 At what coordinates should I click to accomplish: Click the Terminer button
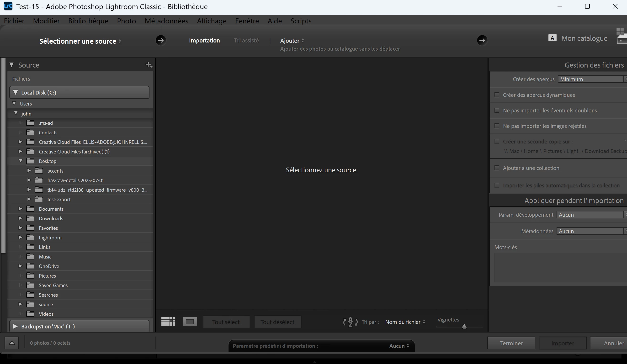511,343
